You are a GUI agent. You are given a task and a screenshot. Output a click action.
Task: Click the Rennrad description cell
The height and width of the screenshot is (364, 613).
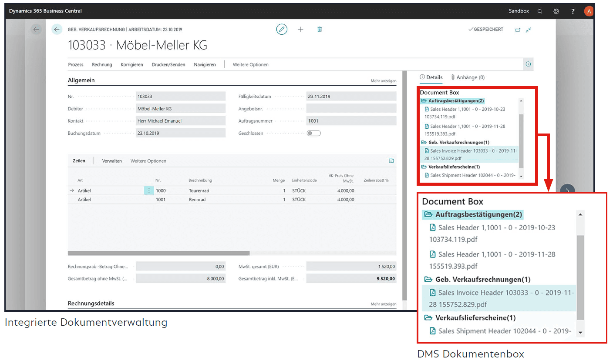[197, 200]
